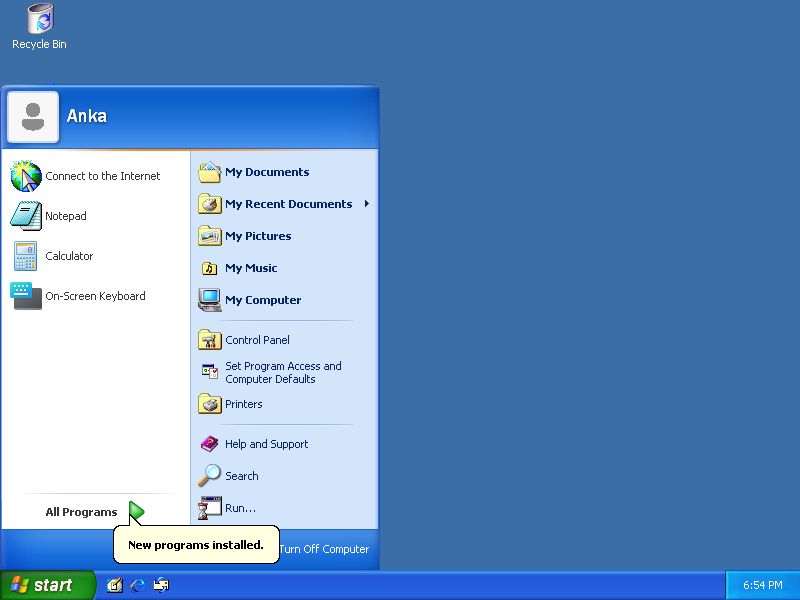Click the 6:54 PM taskbar clock

pyautogui.click(x=762, y=585)
